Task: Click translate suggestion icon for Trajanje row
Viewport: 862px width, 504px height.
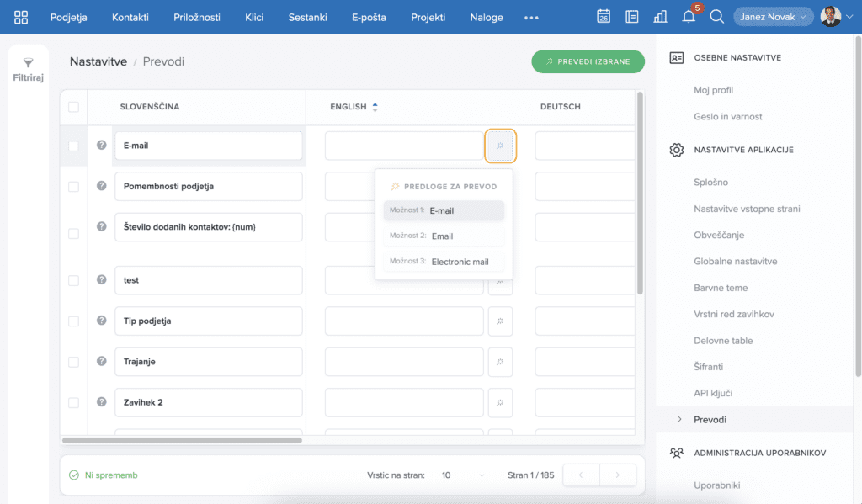Action: (x=500, y=362)
